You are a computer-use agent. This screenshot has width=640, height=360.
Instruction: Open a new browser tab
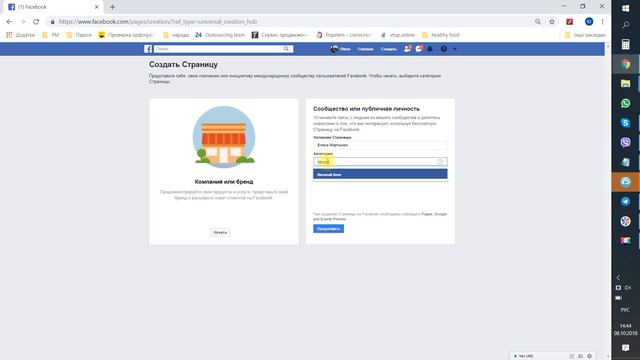tap(112, 7)
